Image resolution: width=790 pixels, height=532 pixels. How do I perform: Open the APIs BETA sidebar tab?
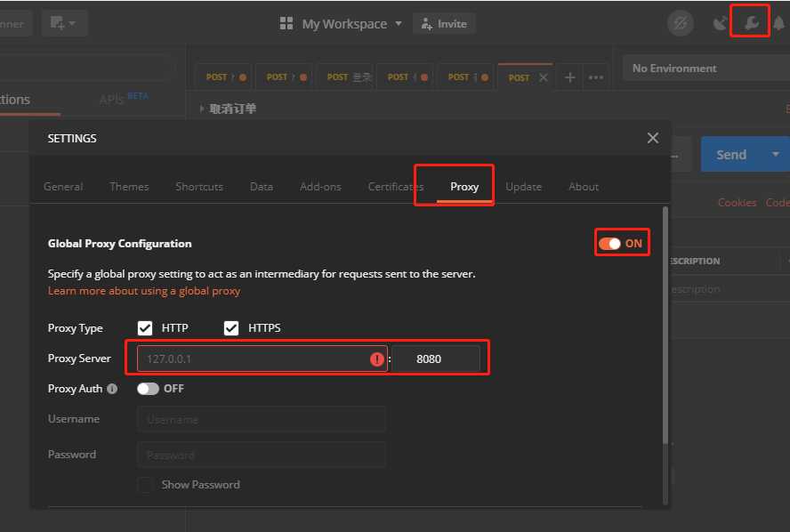[x=124, y=98]
